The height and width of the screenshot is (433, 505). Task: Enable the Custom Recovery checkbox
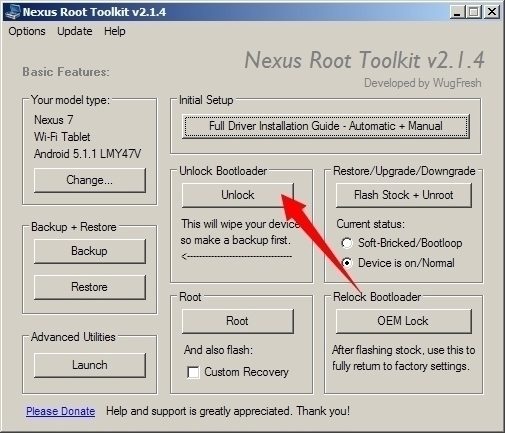(x=193, y=372)
